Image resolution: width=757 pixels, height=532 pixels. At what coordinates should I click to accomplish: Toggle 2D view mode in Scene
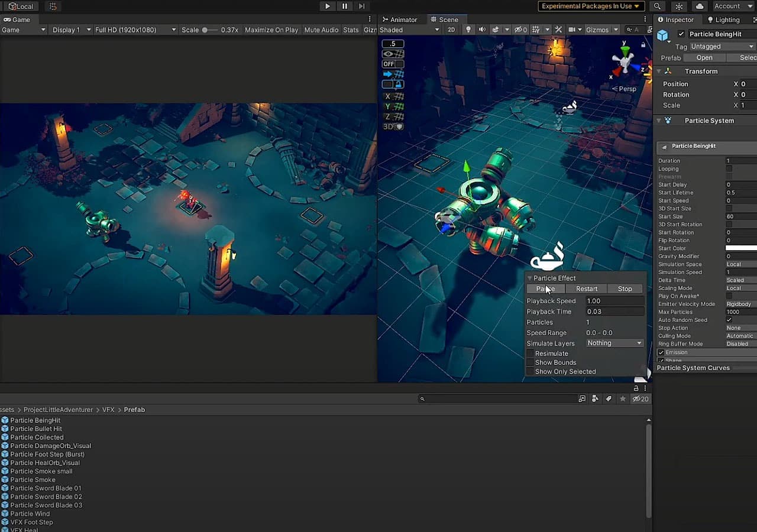(x=451, y=30)
